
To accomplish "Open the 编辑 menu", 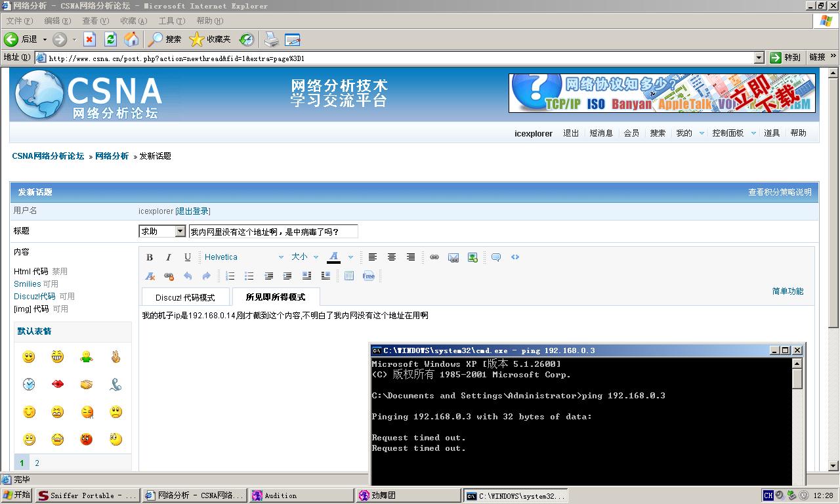I will 57,21.
